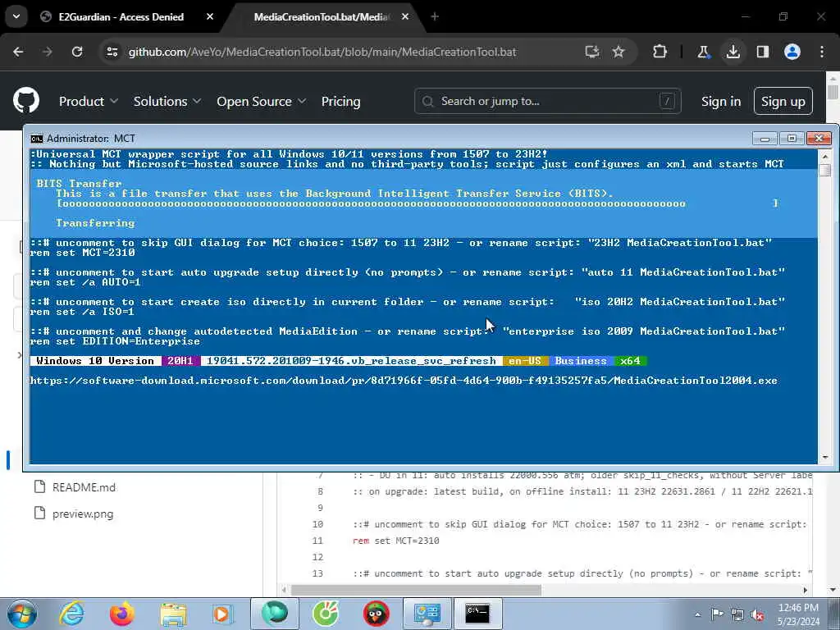The width and height of the screenshot is (840, 630).
Task: Open Internet Explorer from taskbar
Action: (x=71, y=614)
